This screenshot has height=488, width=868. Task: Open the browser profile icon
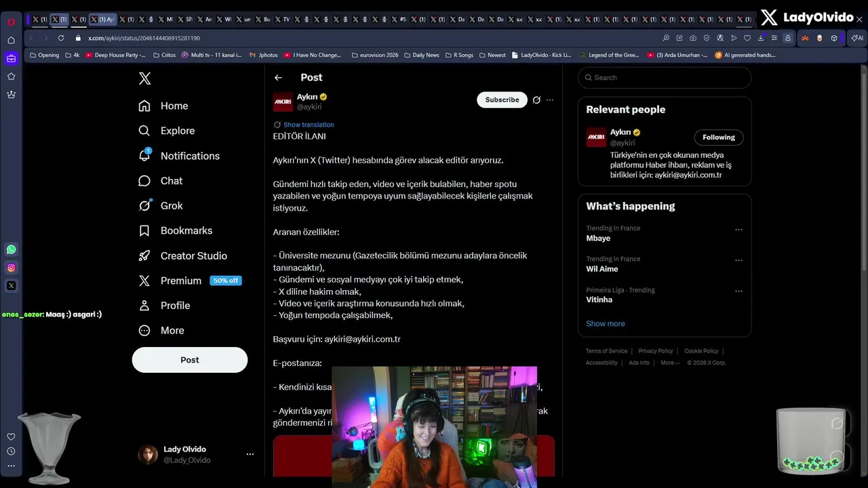[788, 38]
